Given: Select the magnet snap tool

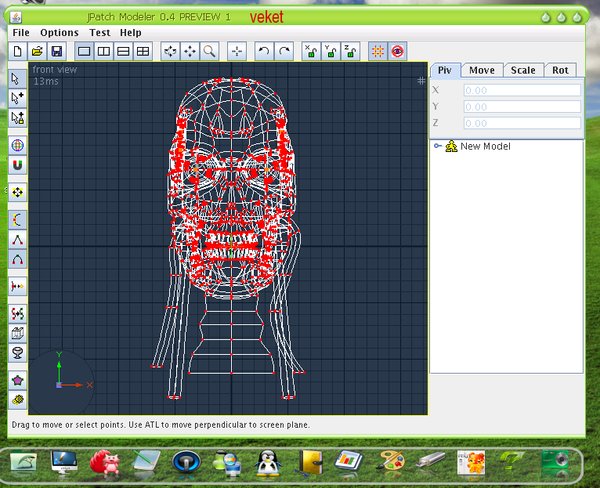Looking at the screenshot, I should click(17, 165).
